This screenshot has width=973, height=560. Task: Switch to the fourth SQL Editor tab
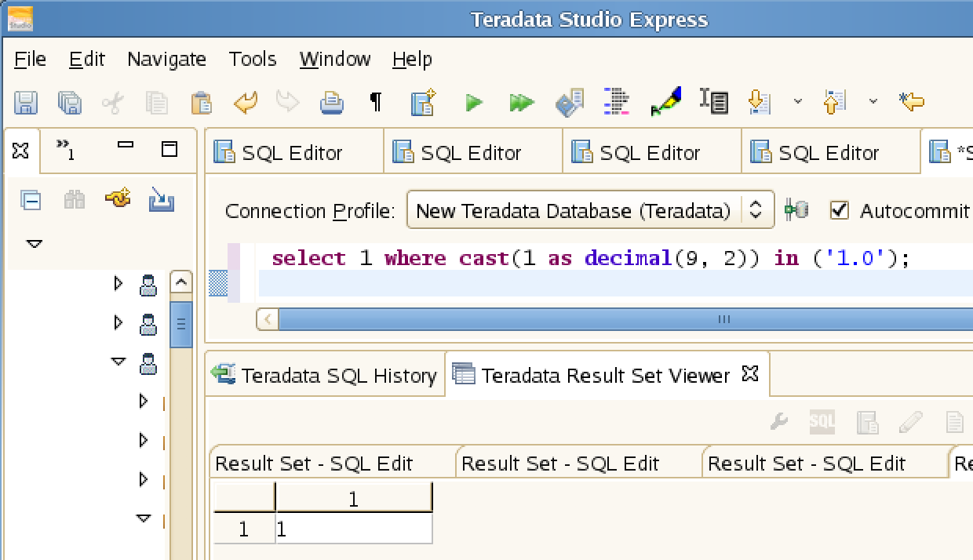(831, 152)
